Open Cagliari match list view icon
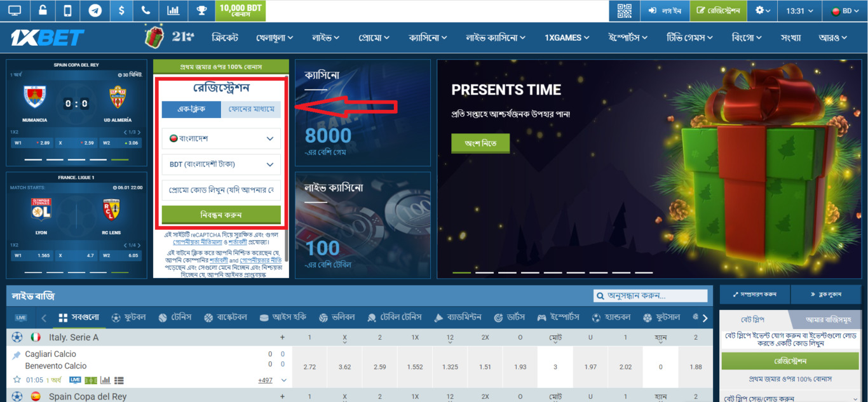Screen dimensions: 868x402 tap(119, 380)
